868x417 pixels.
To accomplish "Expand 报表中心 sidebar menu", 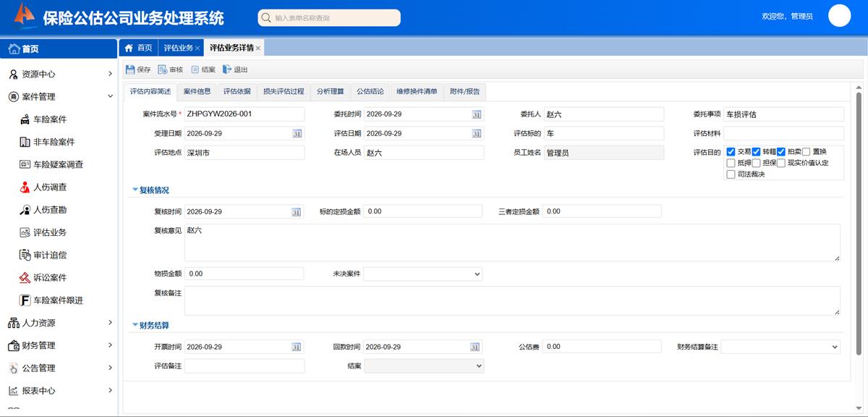I will pyautogui.click(x=59, y=390).
